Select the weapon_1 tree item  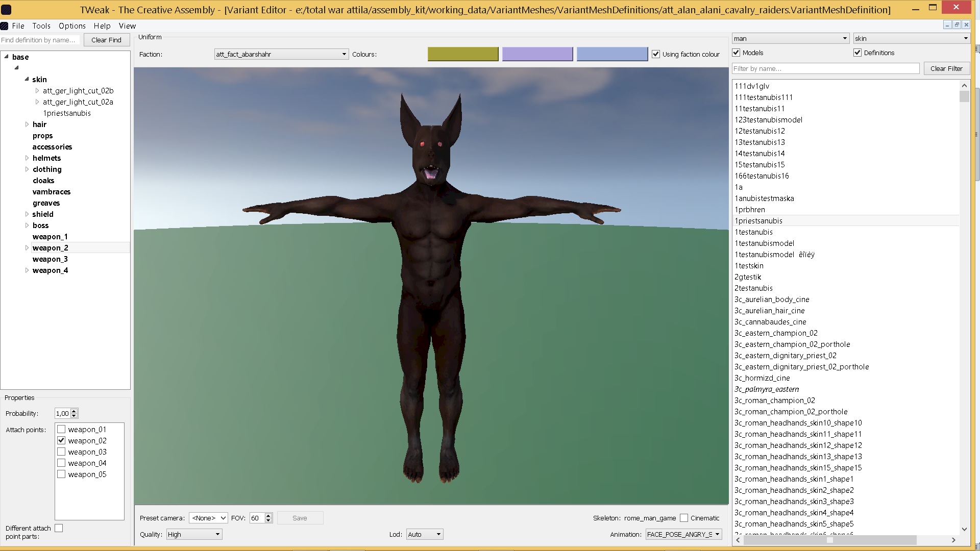coord(50,237)
